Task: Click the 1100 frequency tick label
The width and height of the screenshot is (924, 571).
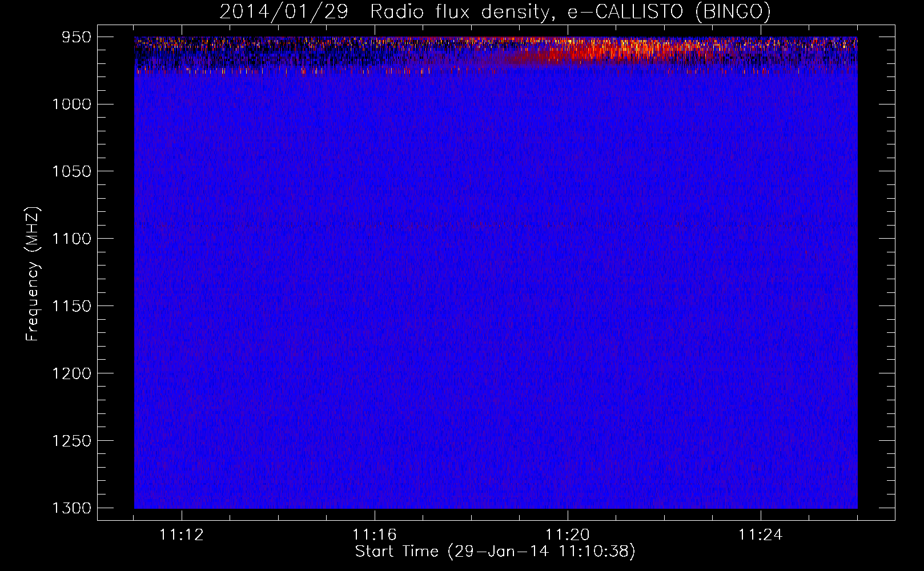Action: [71, 239]
